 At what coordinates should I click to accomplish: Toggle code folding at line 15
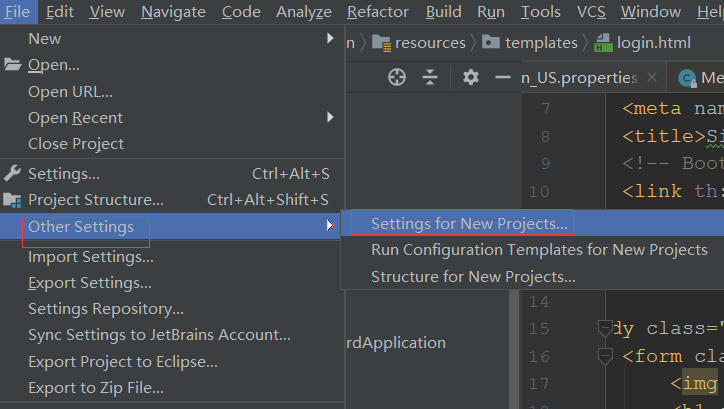pyautogui.click(x=604, y=329)
